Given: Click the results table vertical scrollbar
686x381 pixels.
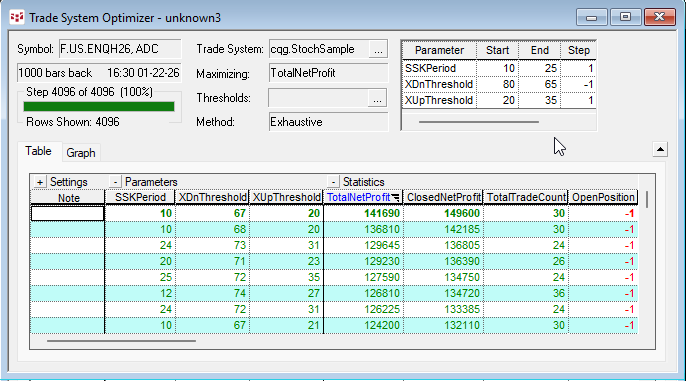Looking at the screenshot, I should (x=647, y=199).
